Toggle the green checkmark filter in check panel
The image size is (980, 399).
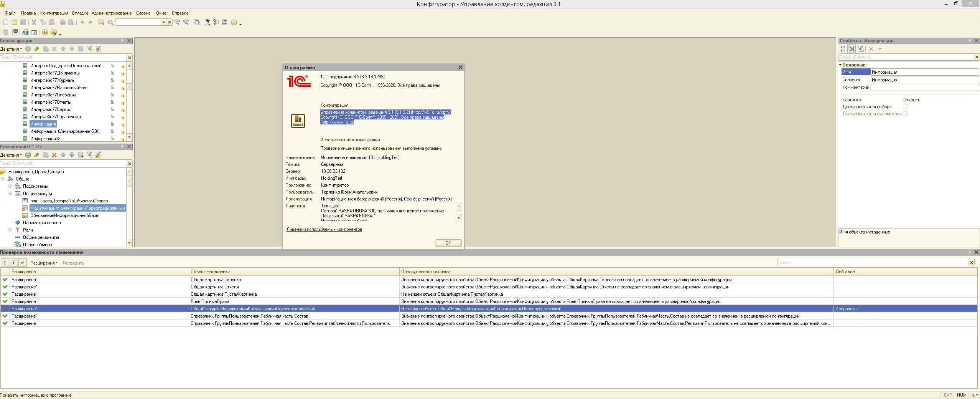pyautogui.click(x=22, y=263)
